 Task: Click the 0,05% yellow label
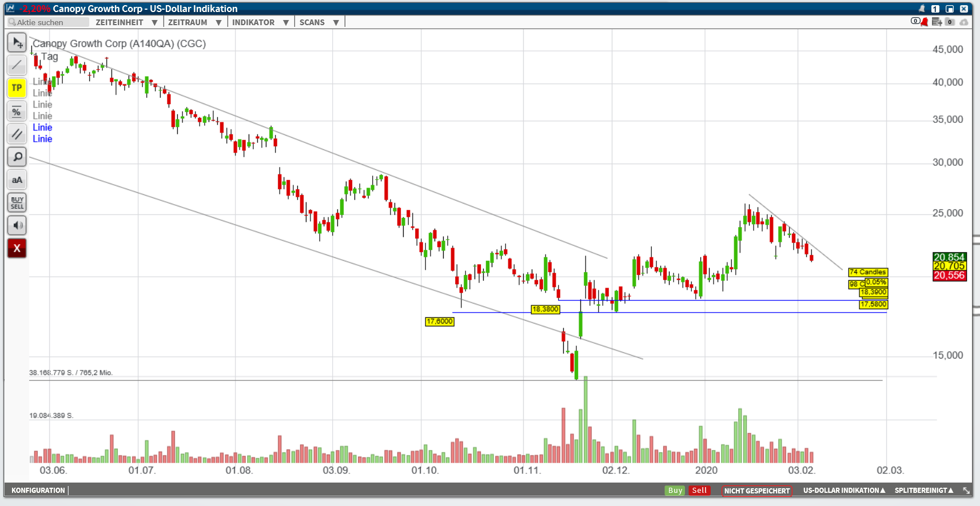[876, 282]
